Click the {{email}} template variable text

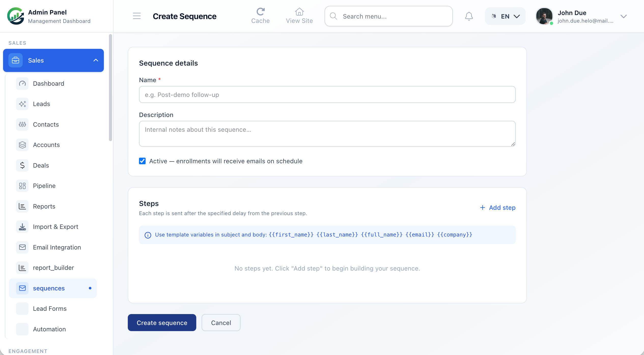[x=420, y=235]
